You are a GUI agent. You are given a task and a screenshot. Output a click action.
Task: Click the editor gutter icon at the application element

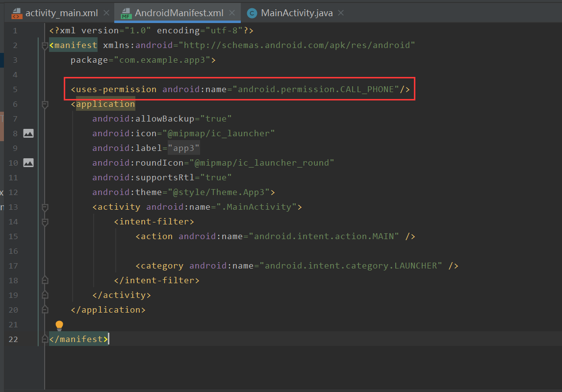[45, 104]
